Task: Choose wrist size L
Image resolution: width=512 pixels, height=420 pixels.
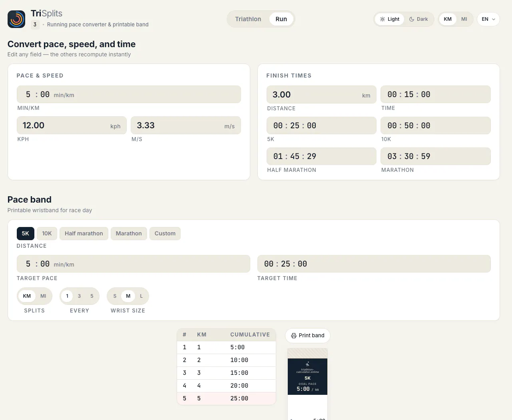Action: [141, 296]
